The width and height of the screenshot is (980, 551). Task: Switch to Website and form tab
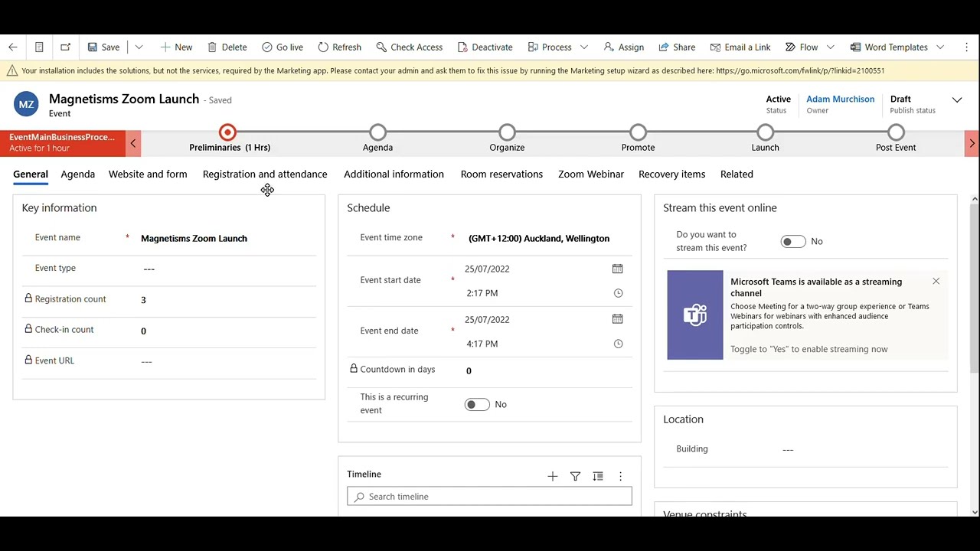pos(148,174)
